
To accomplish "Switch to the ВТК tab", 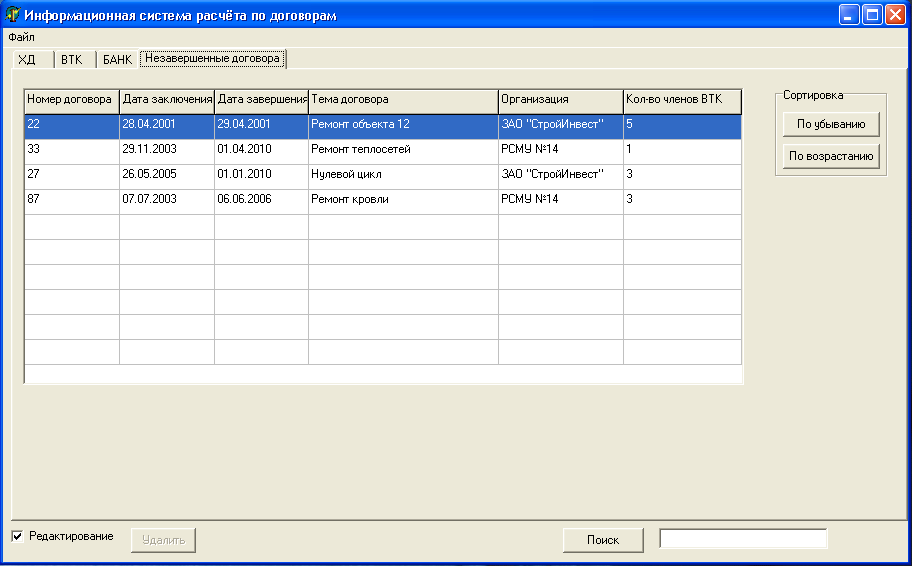I will [75, 59].
